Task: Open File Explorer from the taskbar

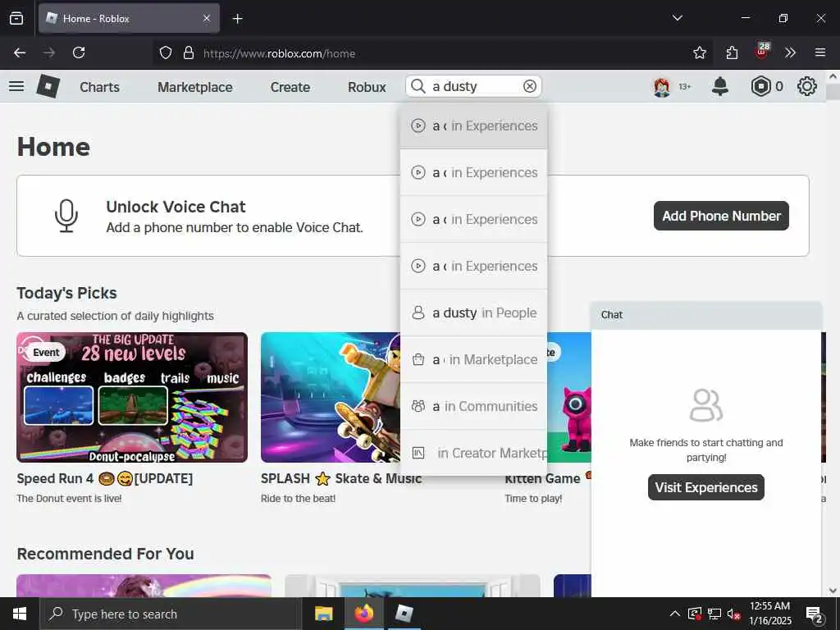Action: pyautogui.click(x=323, y=614)
